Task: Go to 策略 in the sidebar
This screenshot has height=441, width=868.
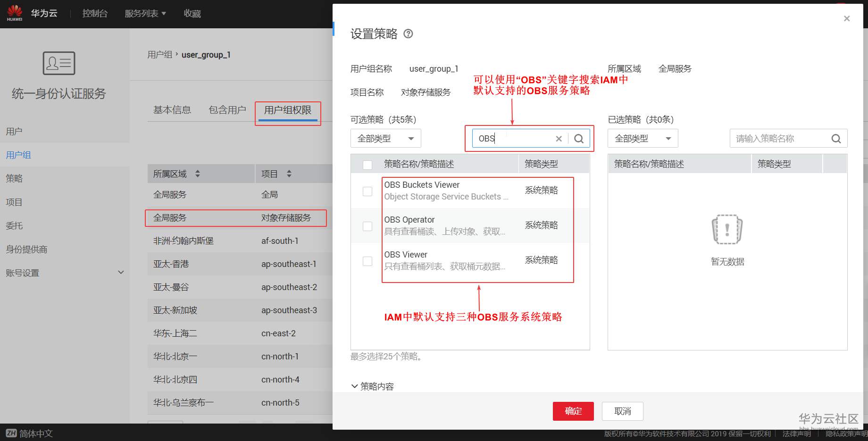Action: tap(14, 179)
